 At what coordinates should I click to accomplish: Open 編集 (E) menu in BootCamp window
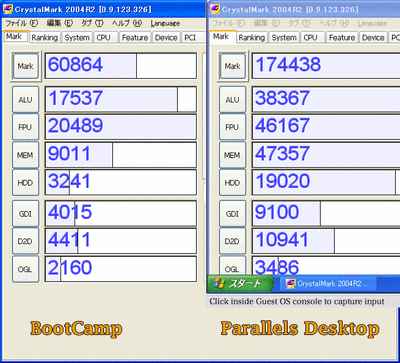pyautogui.click(x=60, y=23)
